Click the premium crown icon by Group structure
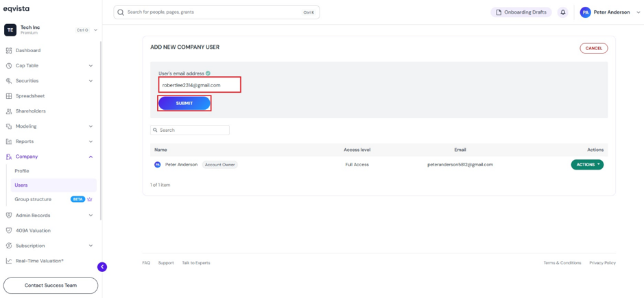The image size is (644, 298). point(90,199)
